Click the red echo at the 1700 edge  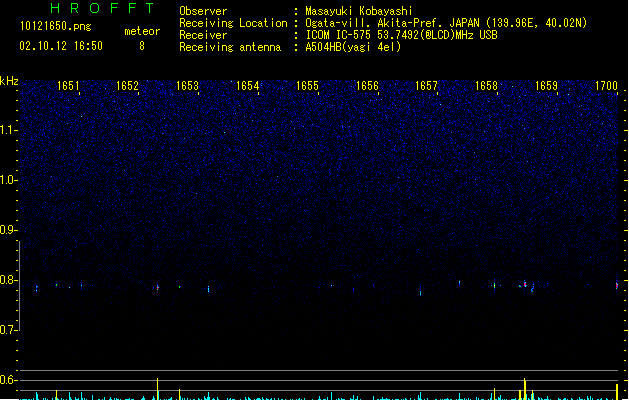coord(617,285)
